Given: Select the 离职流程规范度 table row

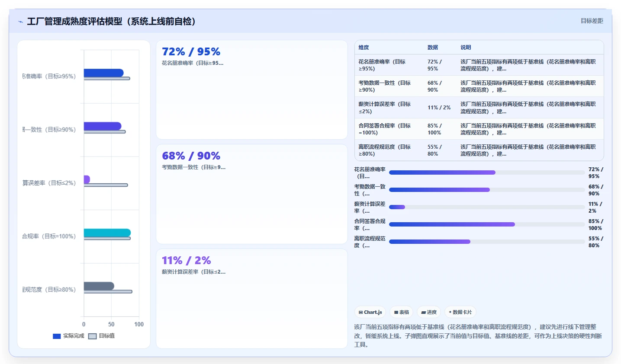Looking at the screenshot, I should point(479,150).
